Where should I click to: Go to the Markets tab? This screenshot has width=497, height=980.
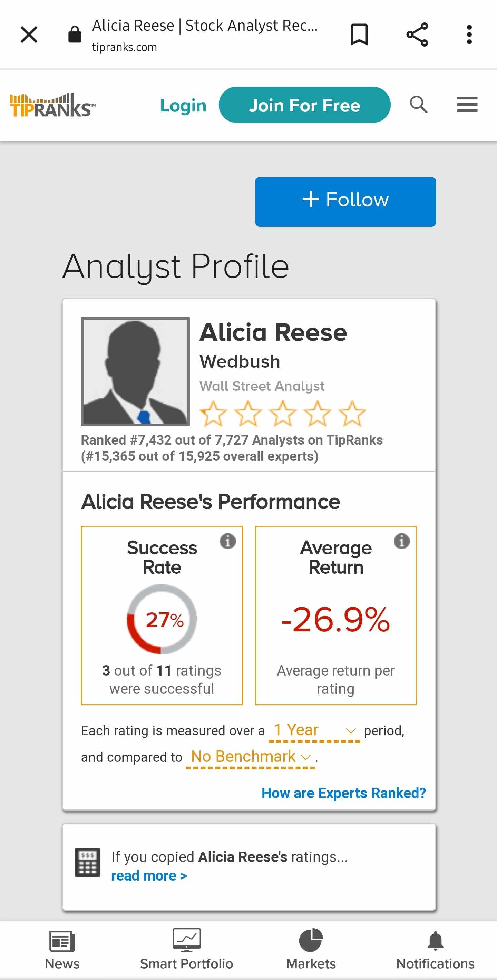coord(311,950)
